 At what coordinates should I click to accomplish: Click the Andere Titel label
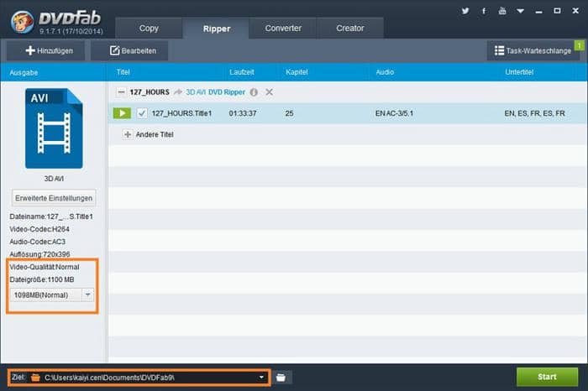click(x=155, y=134)
